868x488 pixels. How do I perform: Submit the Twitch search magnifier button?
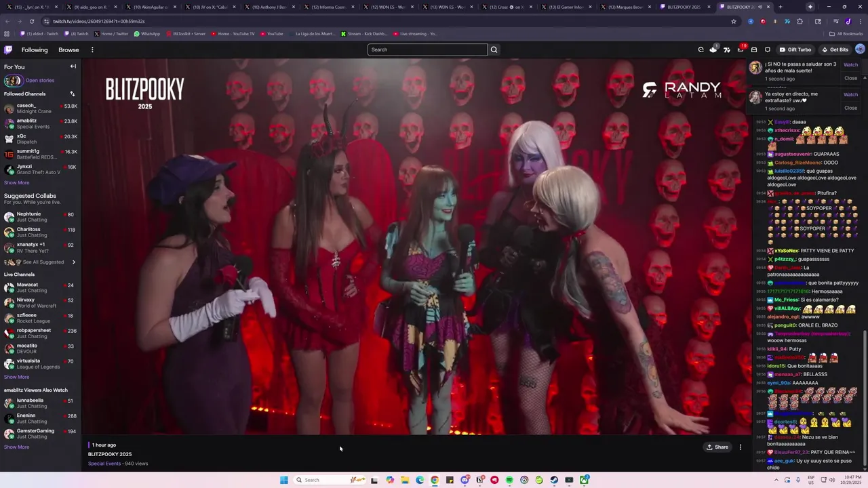494,49
